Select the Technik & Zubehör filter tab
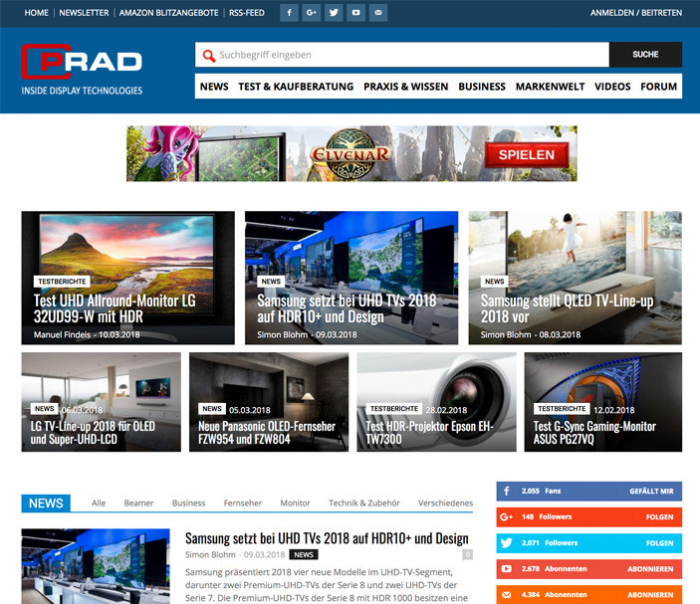This screenshot has height=604, width=700. (364, 503)
